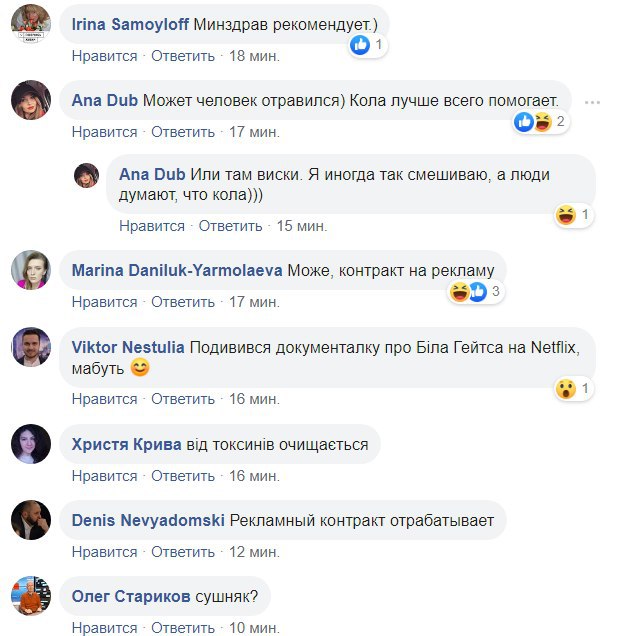This screenshot has height=636, width=632.
Task: Open Viktor Nestulia's profile name link
Action: tap(128, 348)
